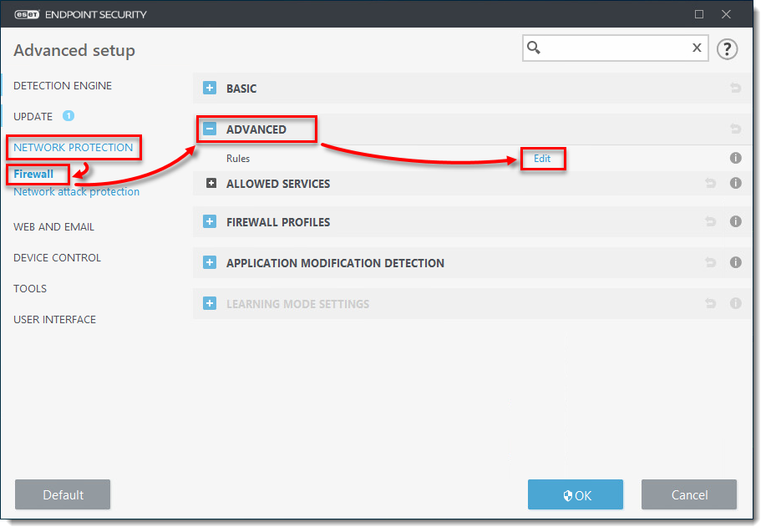Screen dimensions: 766x532
Task: Expand the FIREWALL PROFILES section
Action: coord(210,221)
